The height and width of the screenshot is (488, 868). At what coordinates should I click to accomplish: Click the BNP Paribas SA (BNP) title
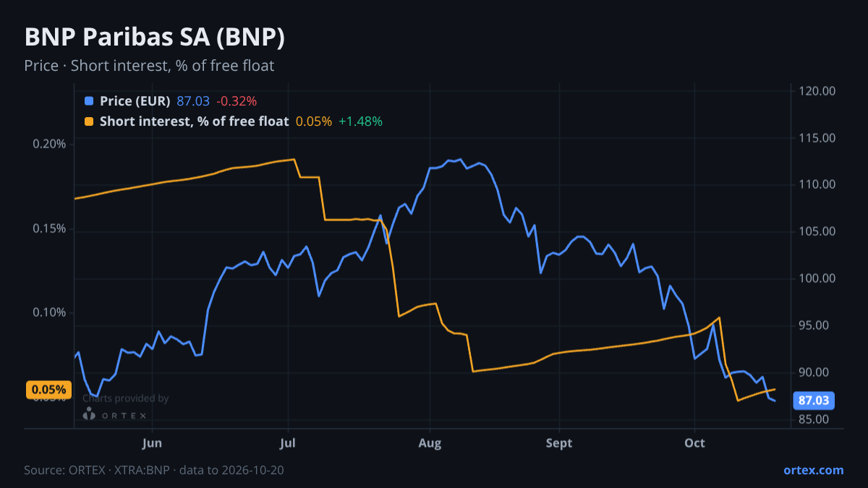pos(154,38)
